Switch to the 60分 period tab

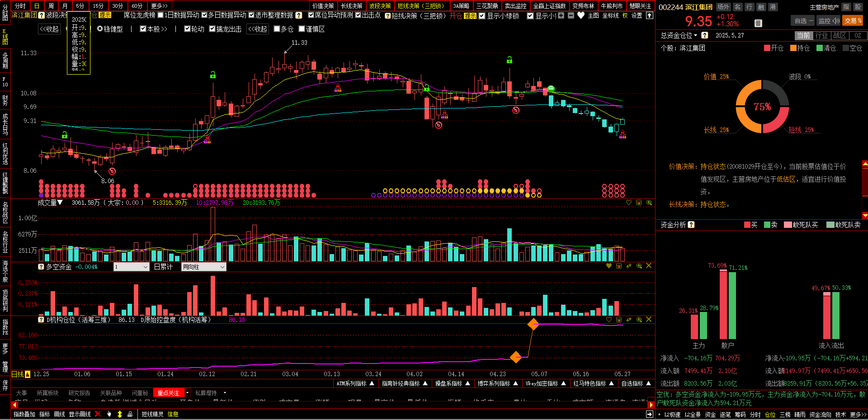point(137,6)
